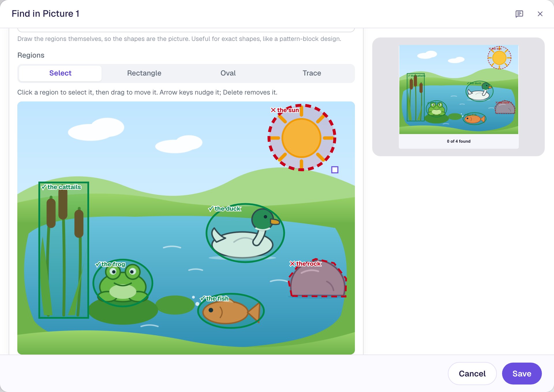Viewport: 554px width, 392px height.
Task: Click the 'the fish' checkmark label
Action: 214,299
